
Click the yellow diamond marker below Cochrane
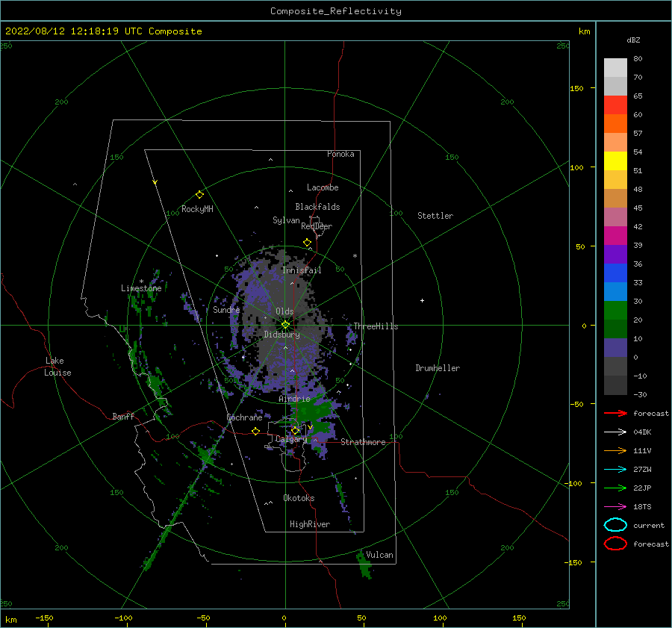(x=256, y=432)
